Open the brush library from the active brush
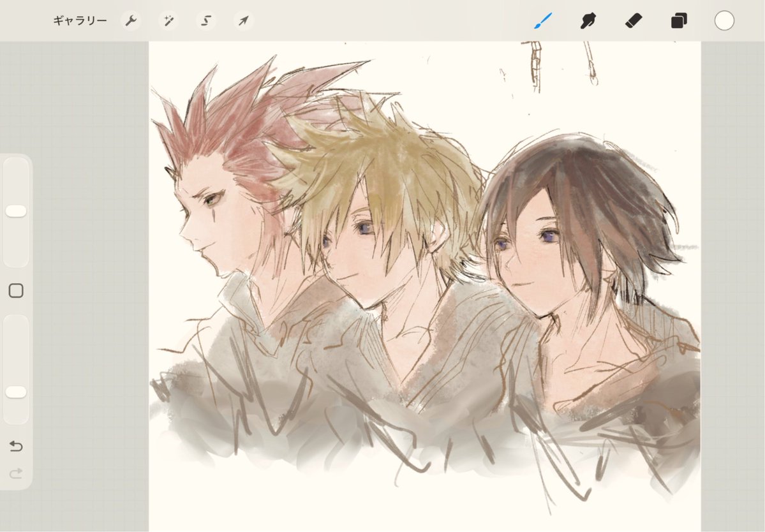The height and width of the screenshot is (532, 765). pyautogui.click(x=543, y=20)
